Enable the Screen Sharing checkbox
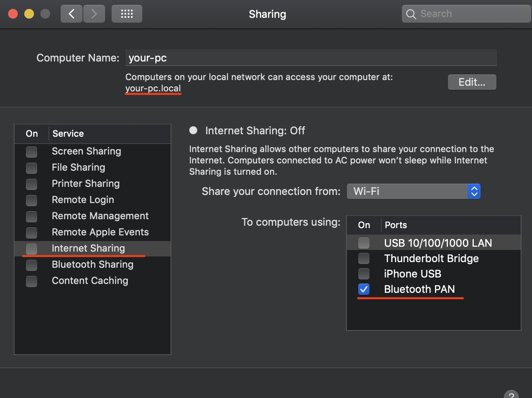Viewport: 532px width, 398px height. [x=32, y=152]
